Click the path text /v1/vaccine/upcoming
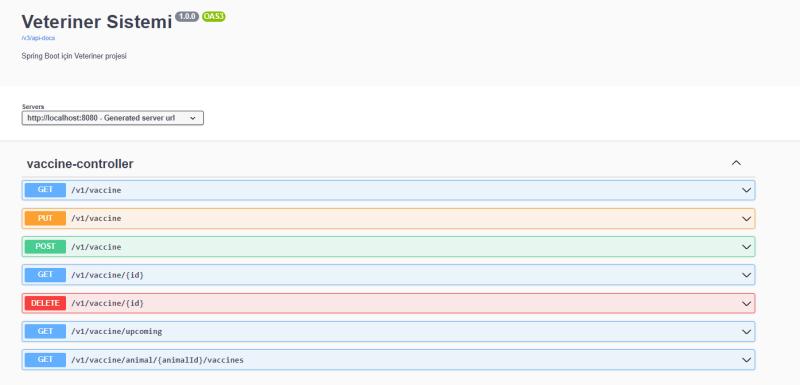800x385 pixels. pyautogui.click(x=116, y=331)
